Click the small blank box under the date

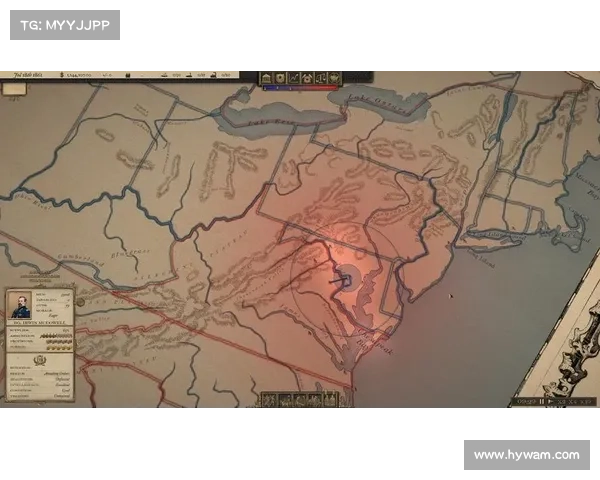click(x=14, y=88)
